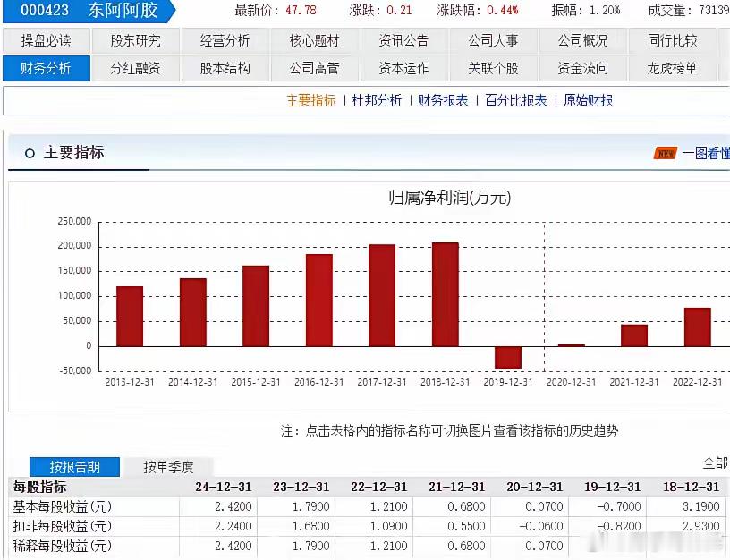
Task: Open the 公司高管 tab
Action: [x=314, y=68]
